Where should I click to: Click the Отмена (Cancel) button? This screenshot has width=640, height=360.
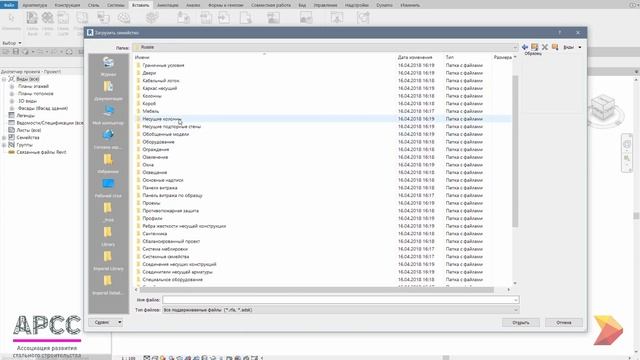point(564,323)
